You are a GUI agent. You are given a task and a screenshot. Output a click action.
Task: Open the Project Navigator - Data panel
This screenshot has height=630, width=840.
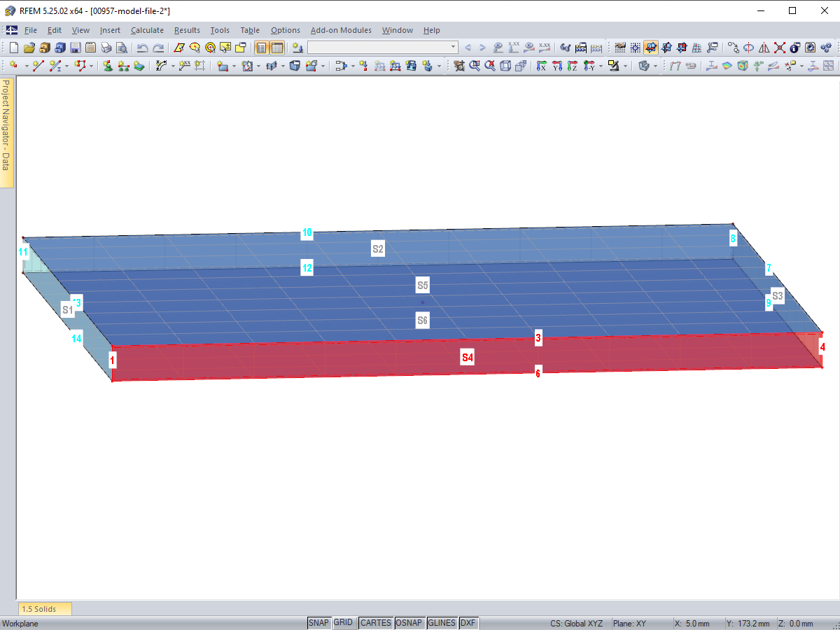click(6, 133)
